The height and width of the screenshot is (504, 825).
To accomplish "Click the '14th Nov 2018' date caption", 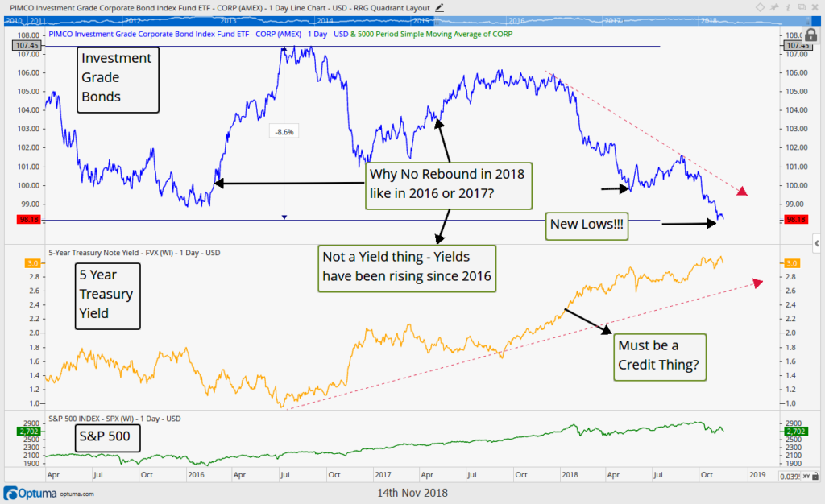I will pos(412,493).
